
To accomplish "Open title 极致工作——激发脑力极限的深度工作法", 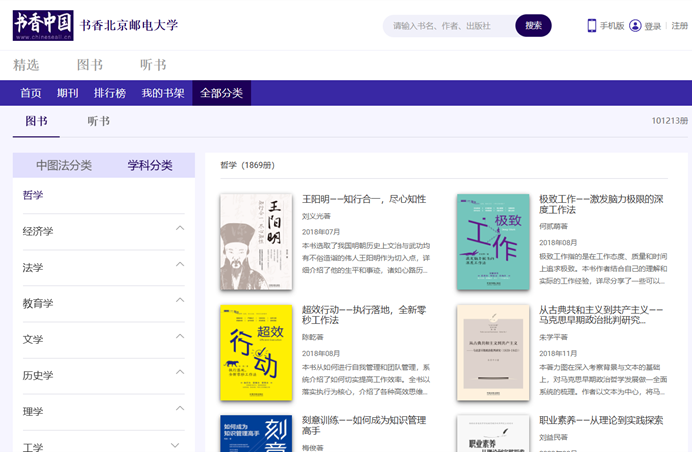I will pos(601,204).
